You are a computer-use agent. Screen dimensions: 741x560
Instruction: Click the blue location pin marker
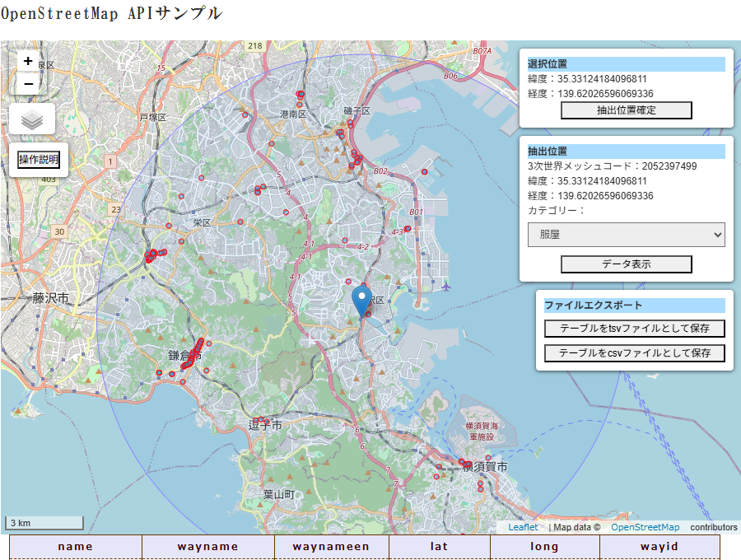362,301
